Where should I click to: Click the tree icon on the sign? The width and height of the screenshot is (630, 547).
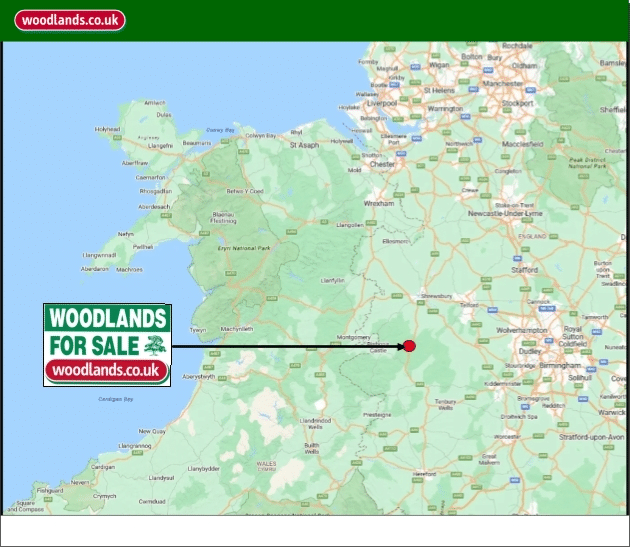coord(153,346)
